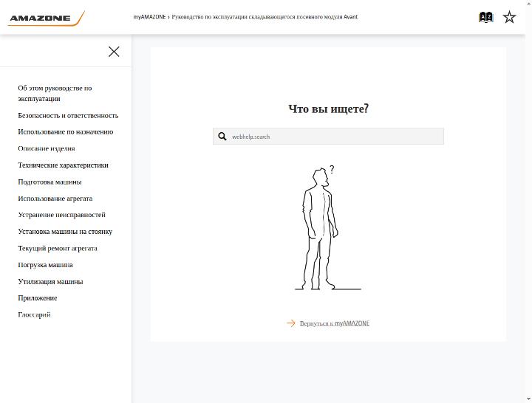Open Приложение section
The image size is (532, 403).
[38, 298]
